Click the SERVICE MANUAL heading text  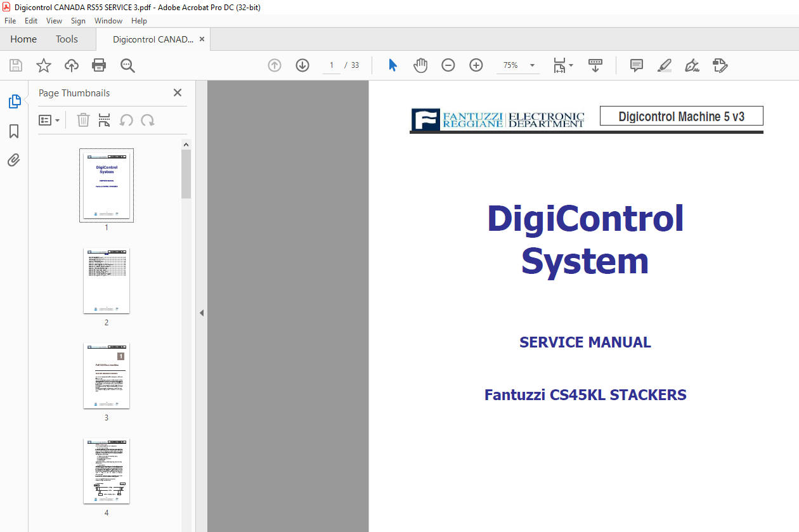click(585, 342)
